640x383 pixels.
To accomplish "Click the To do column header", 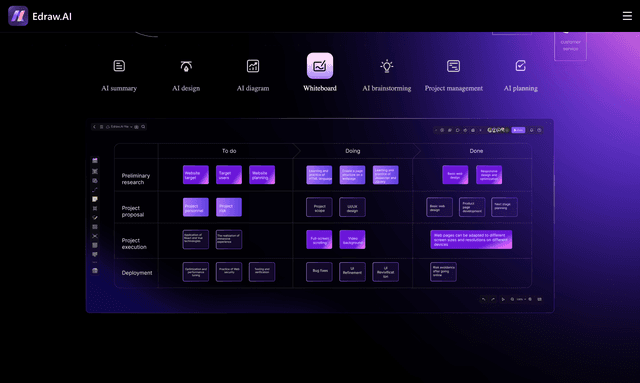I will [x=229, y=151].
